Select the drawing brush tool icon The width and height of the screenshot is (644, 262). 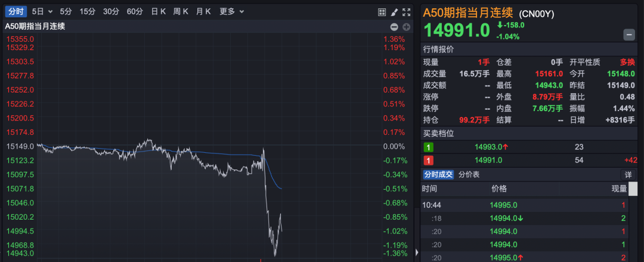(x=395, y=12)
